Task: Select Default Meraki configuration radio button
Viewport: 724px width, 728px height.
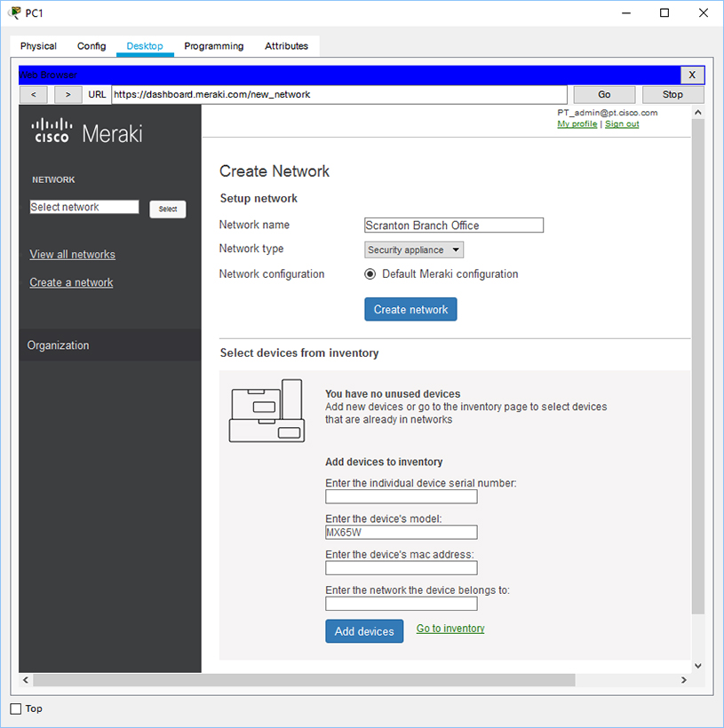Action: (370, 274)
